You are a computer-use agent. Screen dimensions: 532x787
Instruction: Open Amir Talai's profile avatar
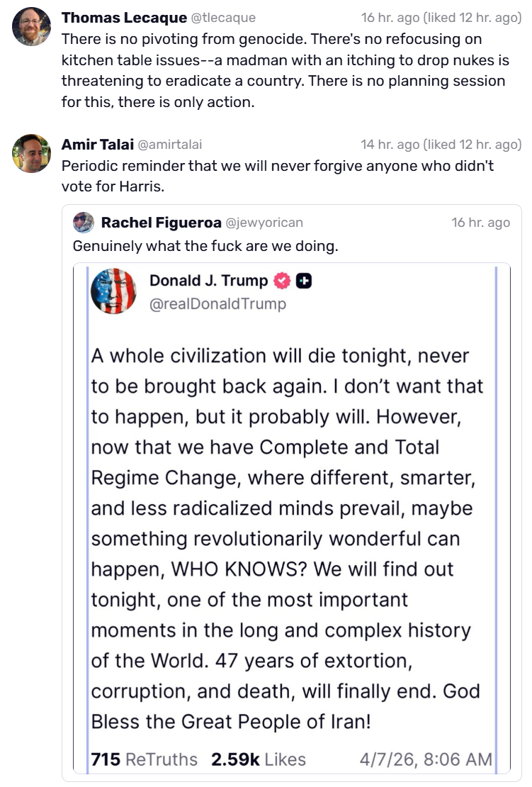31,154
